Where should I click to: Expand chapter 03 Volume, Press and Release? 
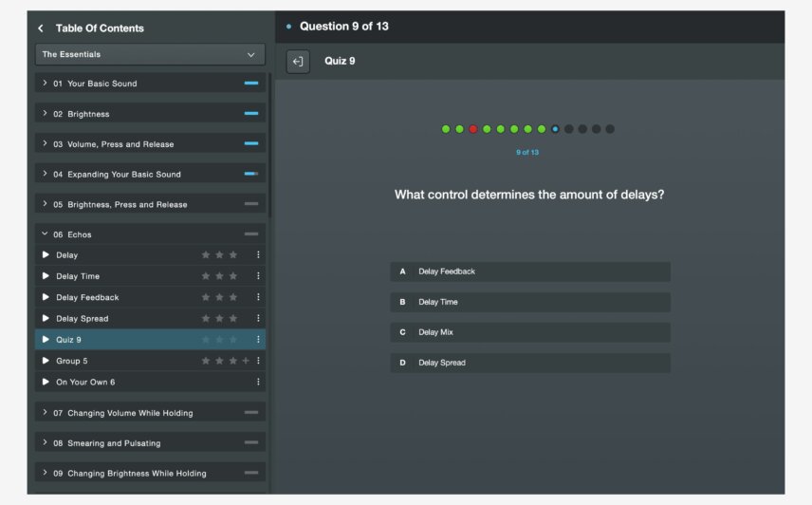[x=45, y=143]
